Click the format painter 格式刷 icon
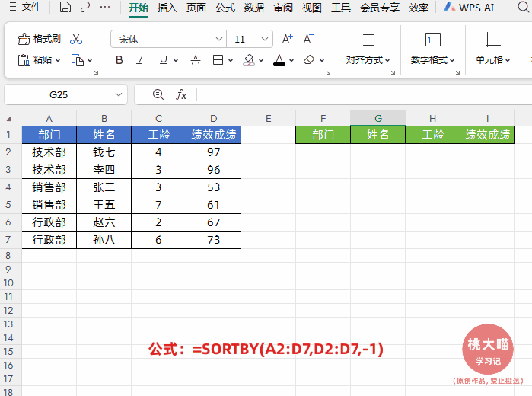The height and width of the screenshot is (396, 532). pyautogui.click(x=24, y=39)
